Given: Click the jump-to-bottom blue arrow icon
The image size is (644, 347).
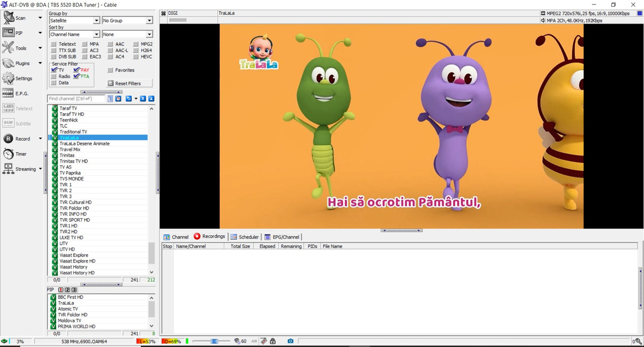Looking at the screenshot, I should click(143, 99).
